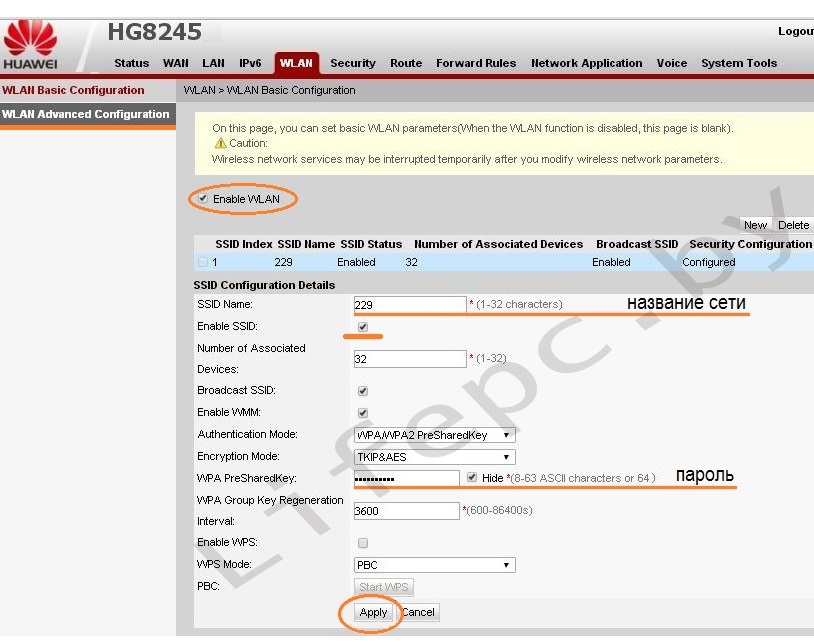The image size is (814, 643).
Task: Open the Authentication Mode dropdown
Action: (435, 435)
